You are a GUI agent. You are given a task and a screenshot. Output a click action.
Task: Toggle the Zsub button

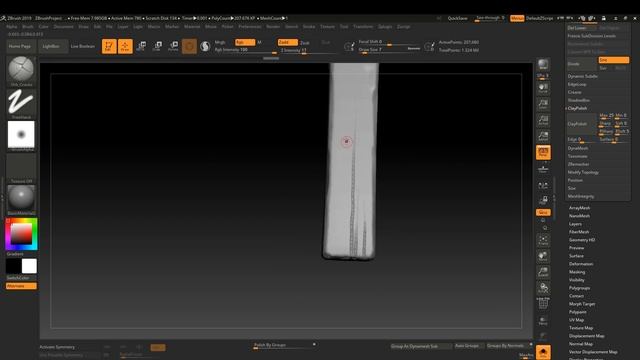click(x=305, y=42)
